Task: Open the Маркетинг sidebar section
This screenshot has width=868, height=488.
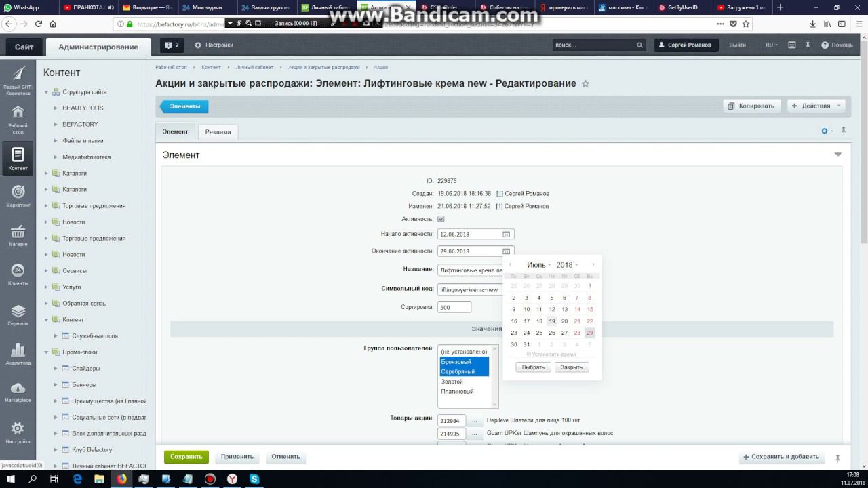Action: pos(18,196)
